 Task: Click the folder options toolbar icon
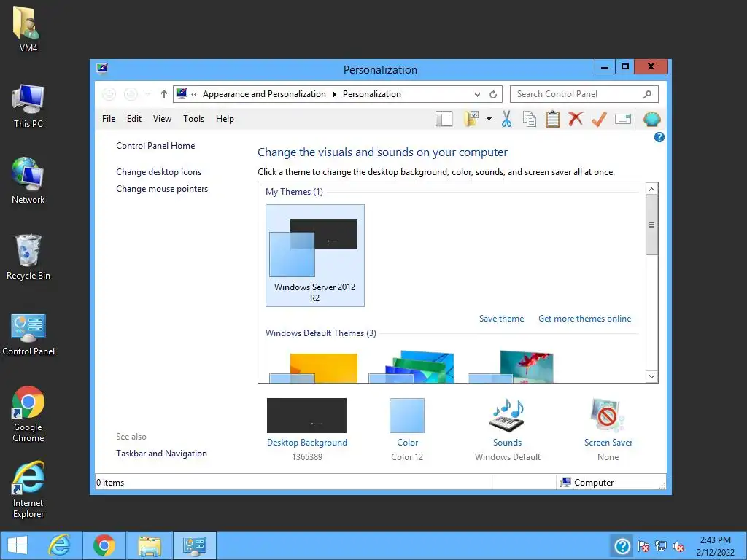471,119
